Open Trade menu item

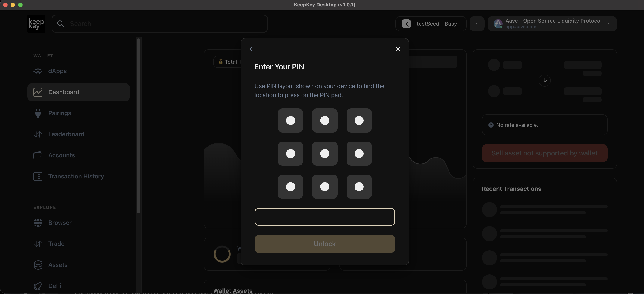click(x=56, y=243)
